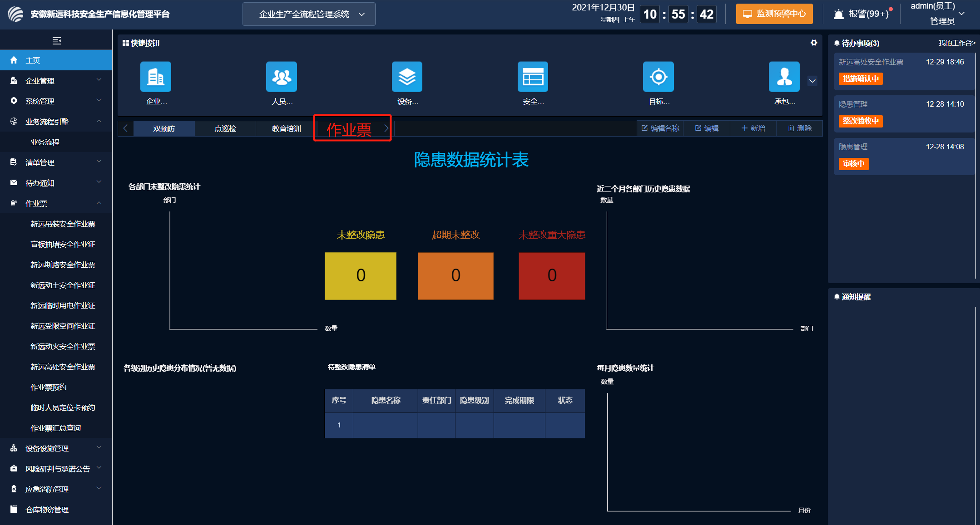Click the 新增 button
This screenshot has width=980, height=525.
coord(753,128)
